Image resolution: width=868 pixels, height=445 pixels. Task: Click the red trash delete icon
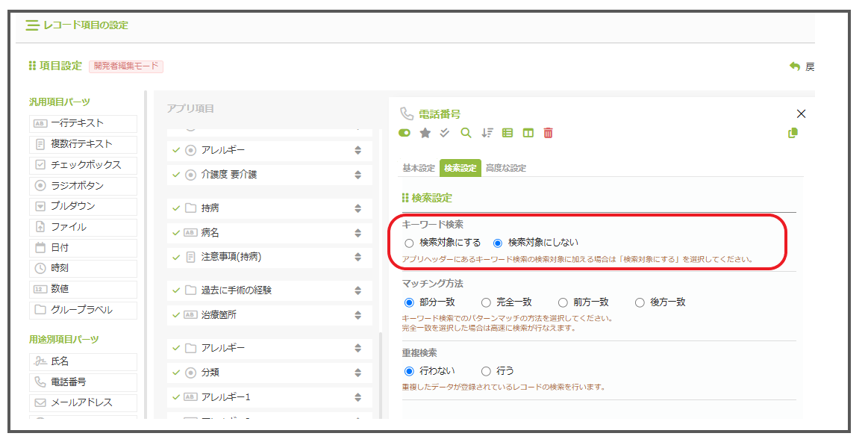click(549, 133)
